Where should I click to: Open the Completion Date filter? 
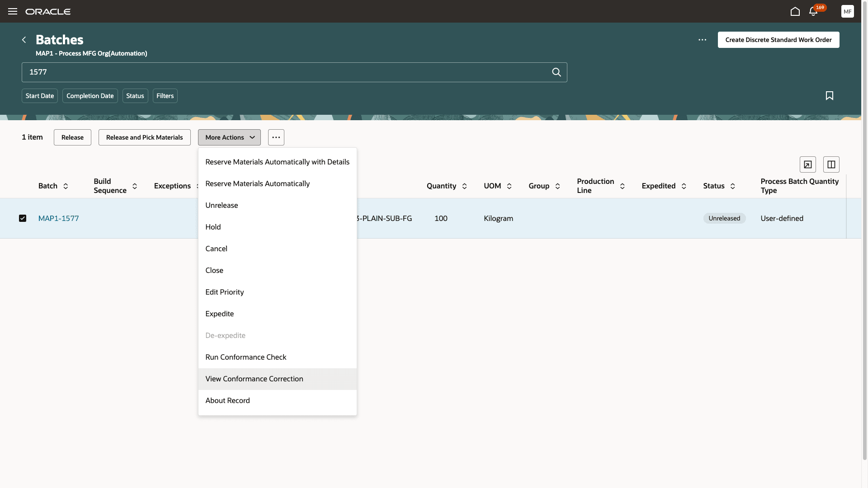point(90,96)
